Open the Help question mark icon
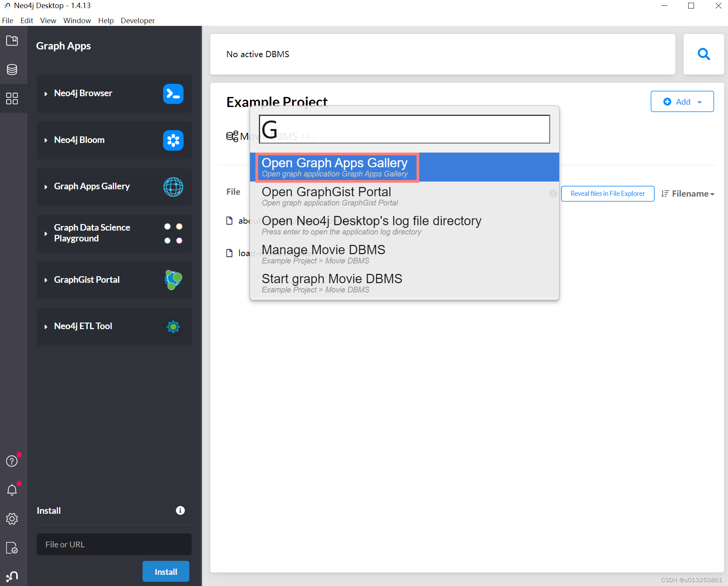Image resolution: width=728 pixels, height=586 pixels. pos(12,461)
